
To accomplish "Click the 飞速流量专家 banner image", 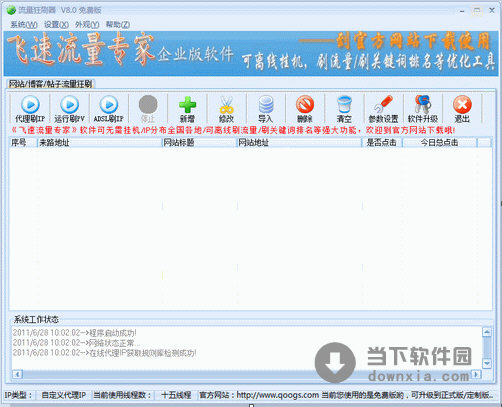I will click(250, 53).
